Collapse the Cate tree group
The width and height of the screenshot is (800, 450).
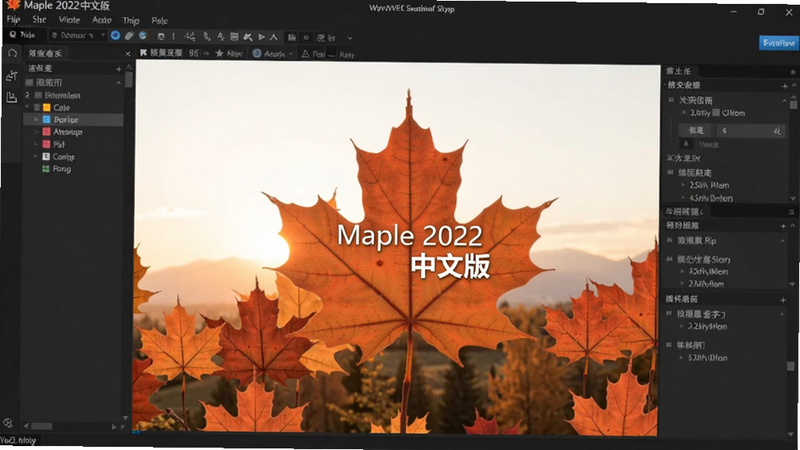[27, 107]
